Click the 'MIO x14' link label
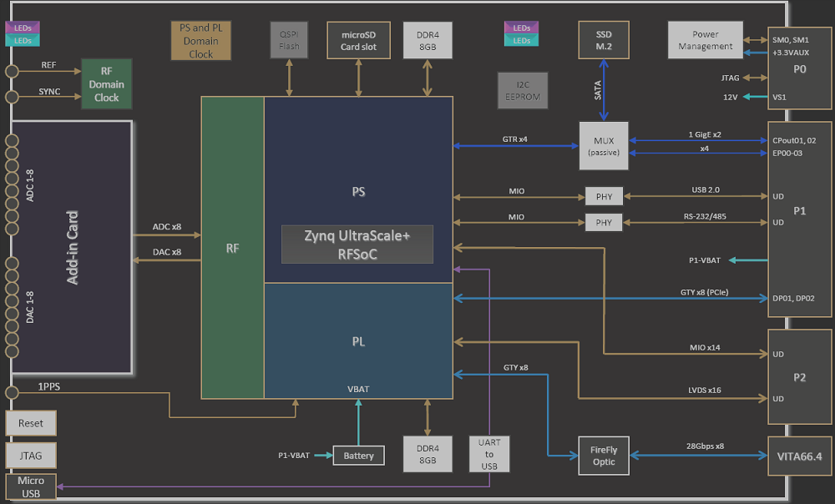Viewport: 835px width, 504px height. pos(705,347)
